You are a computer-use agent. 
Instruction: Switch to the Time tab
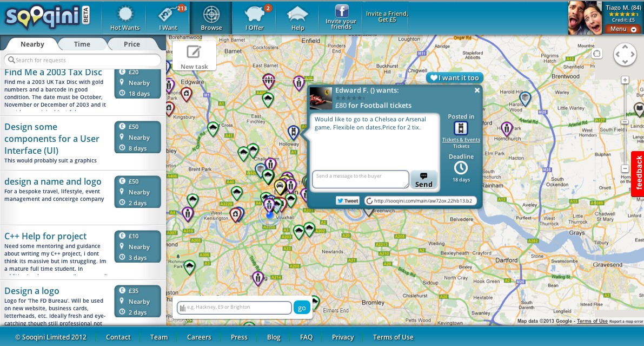(x=82, y=44)
